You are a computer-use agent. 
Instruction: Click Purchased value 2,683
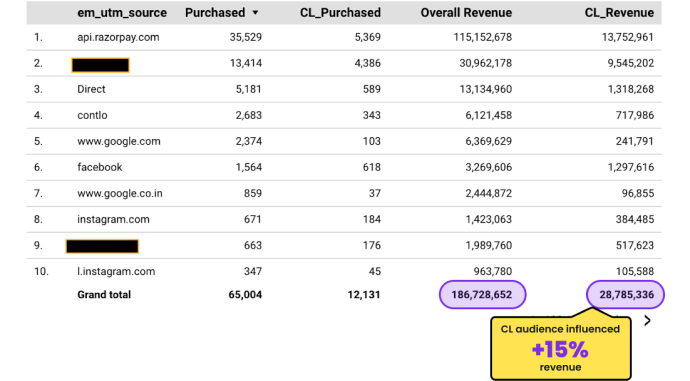click(x=249, y=115)
